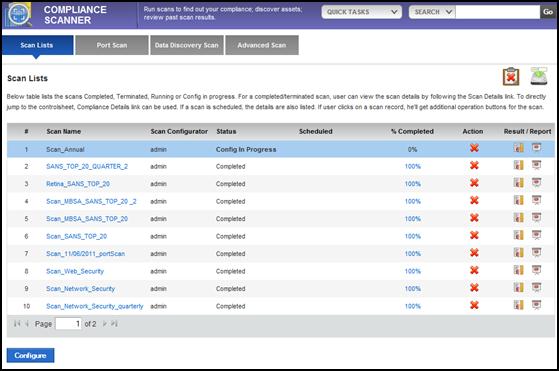Open result chart icon for Retina_SANS_TOP_20
Viewport: 559px width, 371px height.
[x=519, y=182]
